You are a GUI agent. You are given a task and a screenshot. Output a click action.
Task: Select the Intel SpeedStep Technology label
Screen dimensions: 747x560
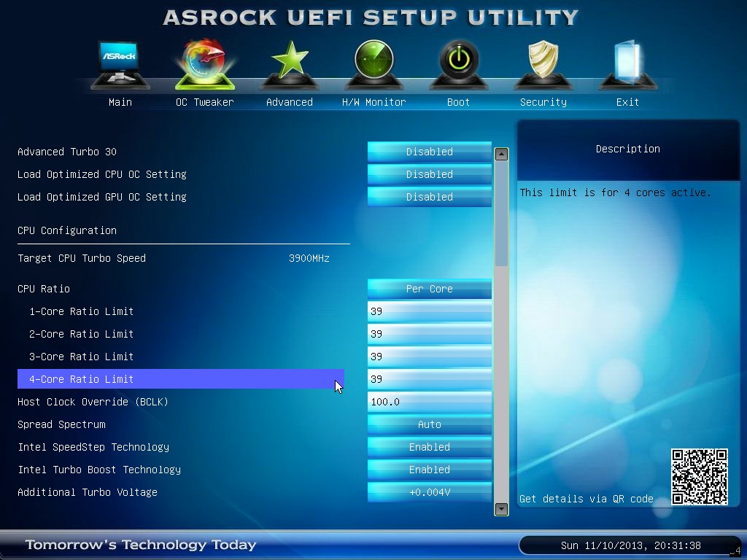click(93, 447)
